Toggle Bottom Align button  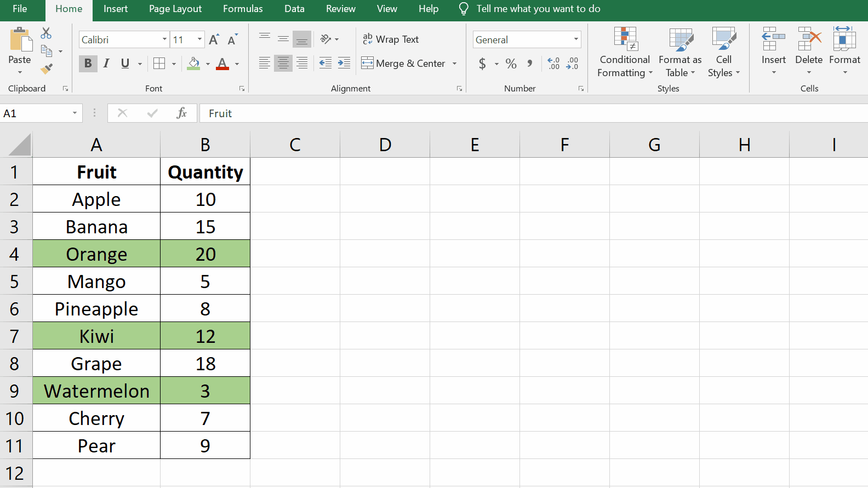click(302, 39)
